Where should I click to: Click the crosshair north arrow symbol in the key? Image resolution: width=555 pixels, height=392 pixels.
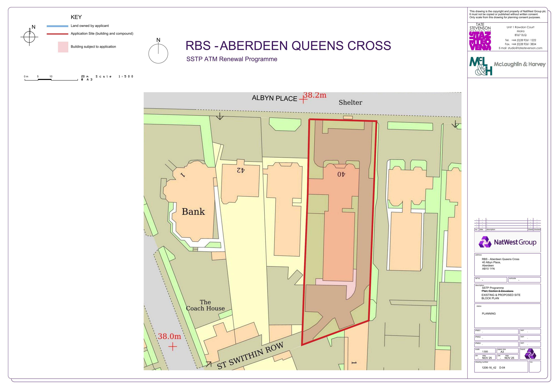click(30, 37)
